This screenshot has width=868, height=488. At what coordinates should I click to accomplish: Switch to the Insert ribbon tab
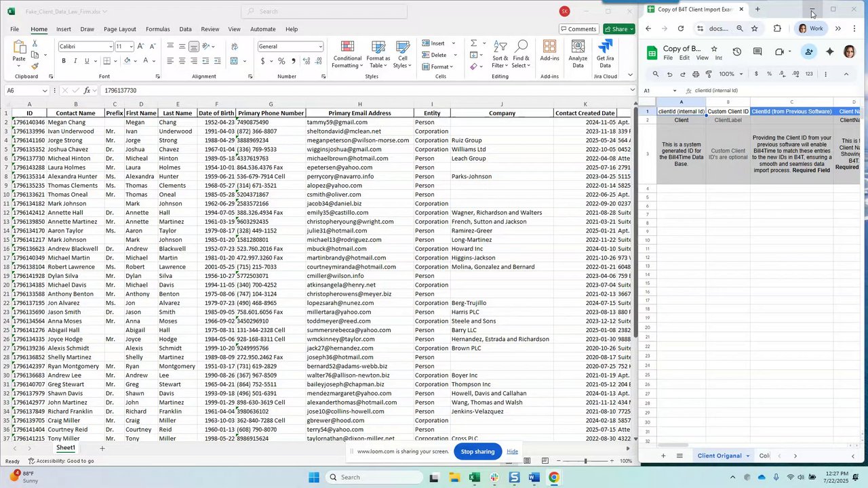tap(64, 29)
